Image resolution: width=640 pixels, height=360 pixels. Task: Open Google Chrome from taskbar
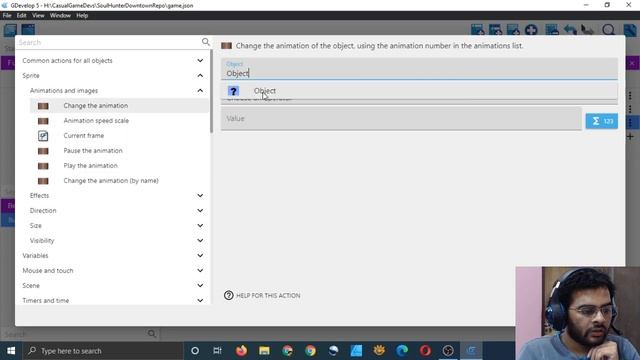coord(310,351)
